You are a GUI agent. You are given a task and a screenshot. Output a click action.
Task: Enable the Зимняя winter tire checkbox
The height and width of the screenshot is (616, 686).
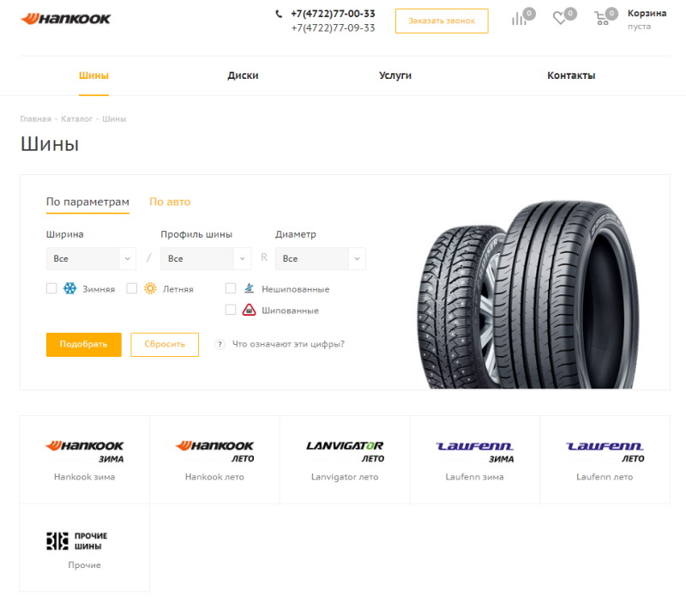51,288
